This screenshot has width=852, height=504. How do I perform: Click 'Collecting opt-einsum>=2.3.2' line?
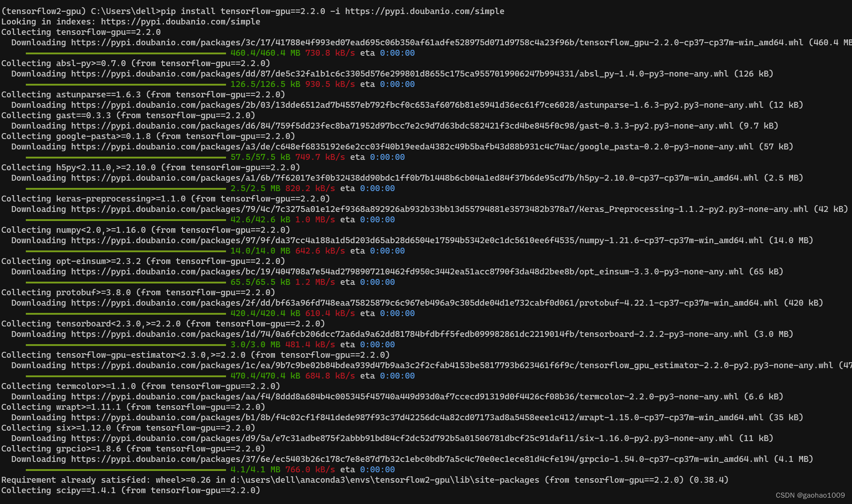click(x=143, y=261)
